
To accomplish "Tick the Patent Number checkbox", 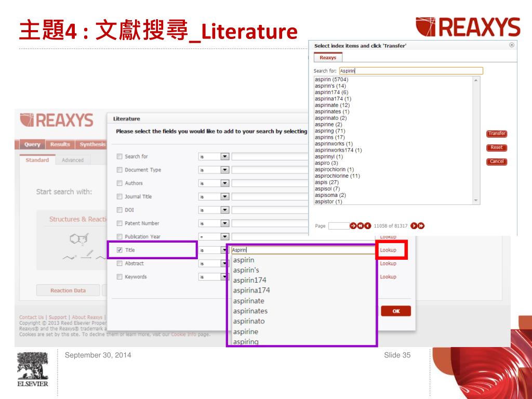I will tap(119, 223).
